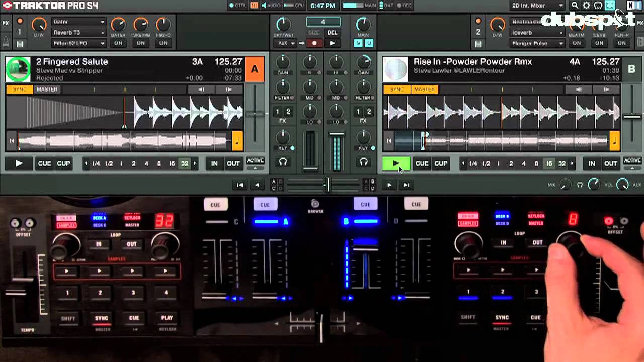Toggle fullscreen with the header layout icon
The image size is (644, 362).
pos(609,6)
